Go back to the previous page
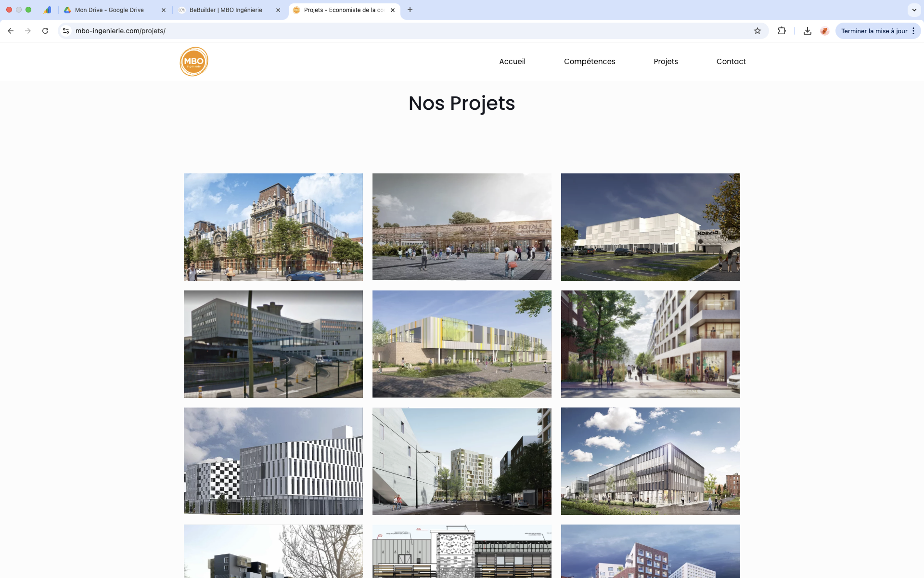The image size is (924, 578). click(x=11, y=31)
